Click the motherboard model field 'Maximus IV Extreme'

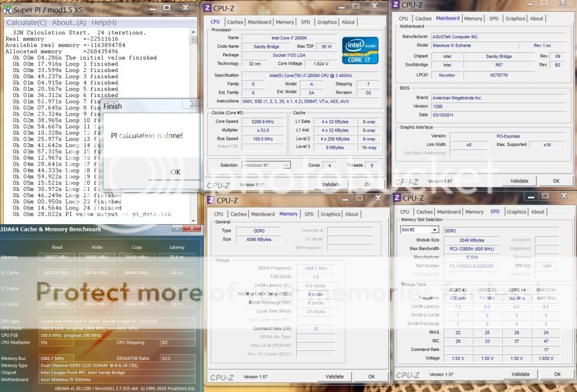474,46
